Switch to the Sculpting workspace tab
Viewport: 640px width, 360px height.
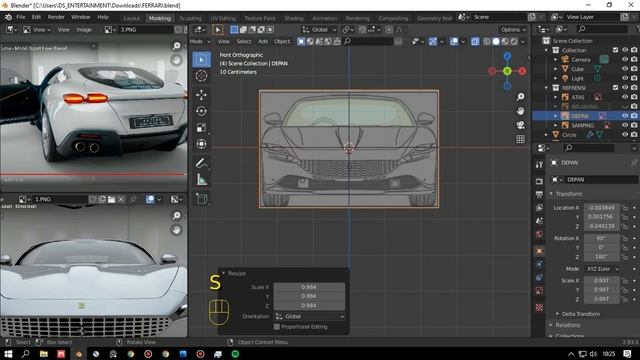(191, 18)
